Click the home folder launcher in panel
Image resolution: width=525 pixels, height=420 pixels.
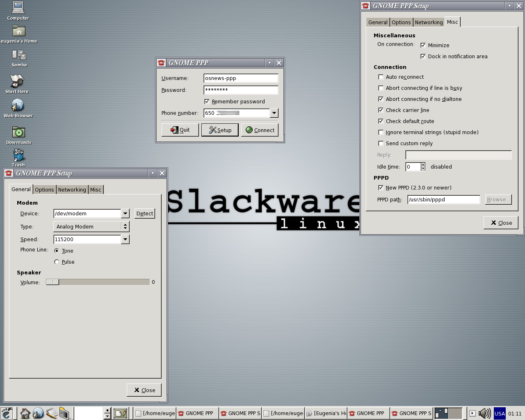[25, 413]
